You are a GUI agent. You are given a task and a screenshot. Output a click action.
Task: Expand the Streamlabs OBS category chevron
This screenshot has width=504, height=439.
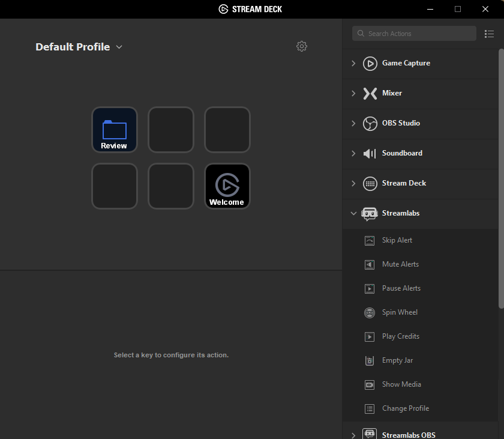353,435
